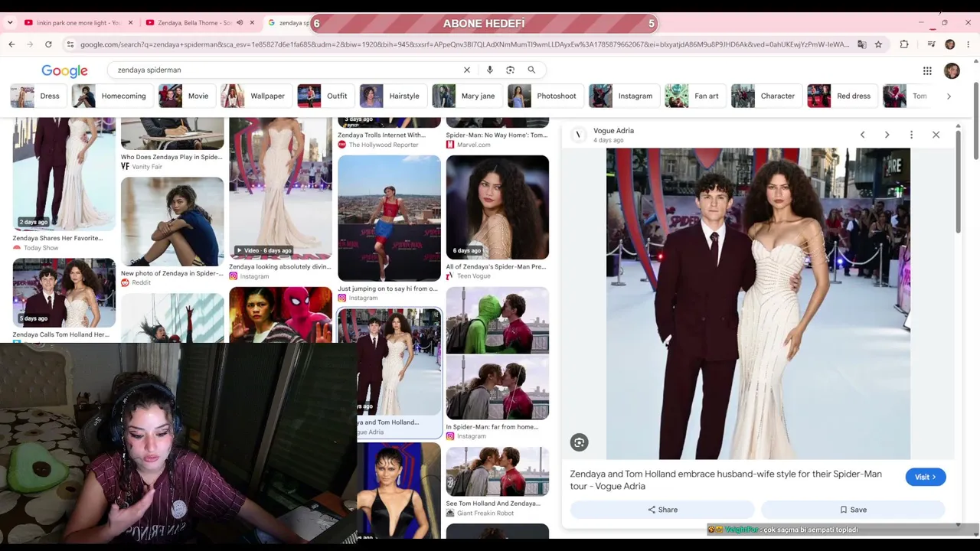This screenshot has width=980, height=551.
Task: Clear the search box with the X icon
Action: pyautogui.click(x=467, y=70)
